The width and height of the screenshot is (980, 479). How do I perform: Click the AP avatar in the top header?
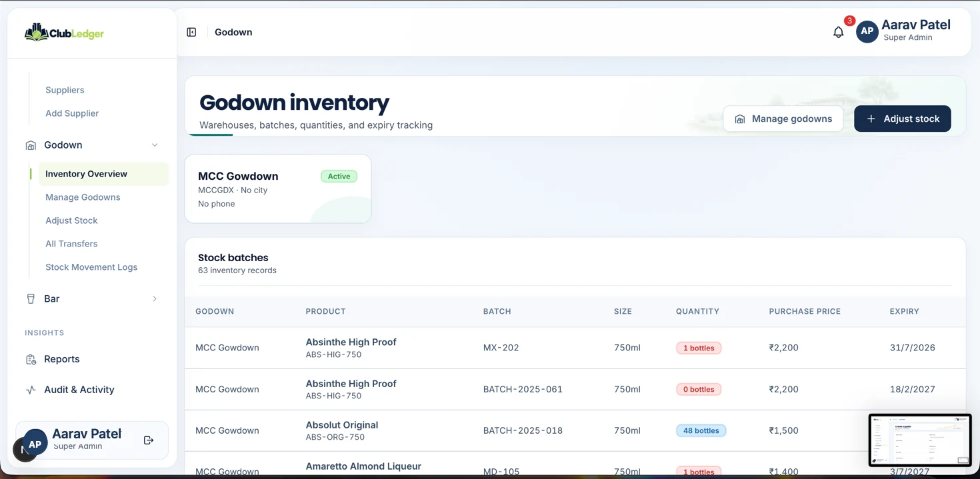click(867, 31)
